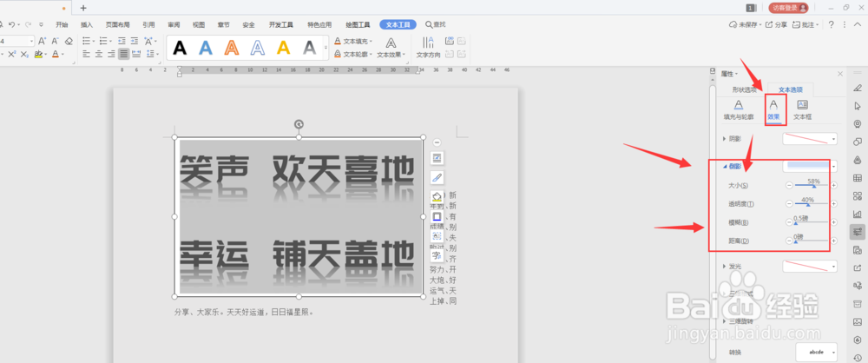Viewport: 868px width, 363px height.
Task: Click the brush style icon beside text box
Action: [x=437, y=178]
